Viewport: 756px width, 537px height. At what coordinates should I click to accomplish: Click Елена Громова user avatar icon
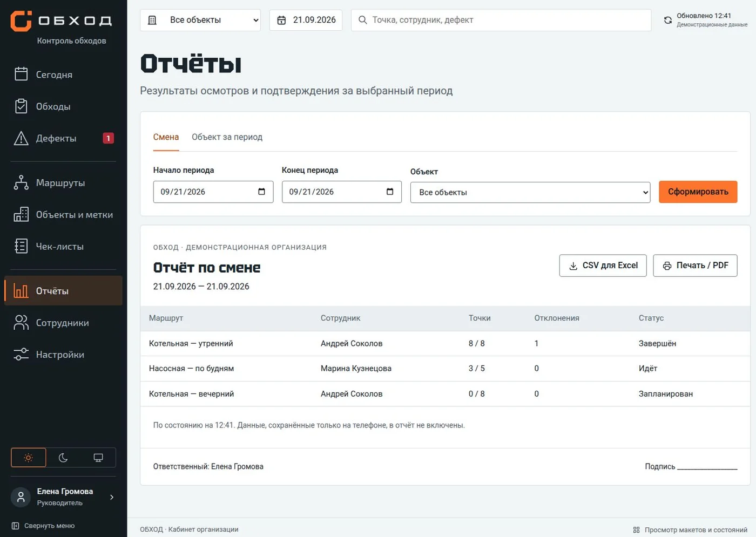click(21, 497)
